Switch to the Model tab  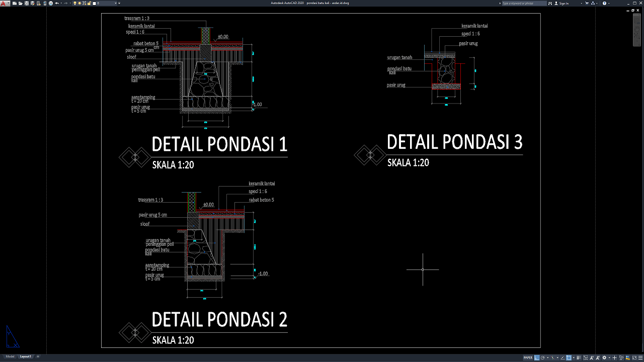pos(10,356)
